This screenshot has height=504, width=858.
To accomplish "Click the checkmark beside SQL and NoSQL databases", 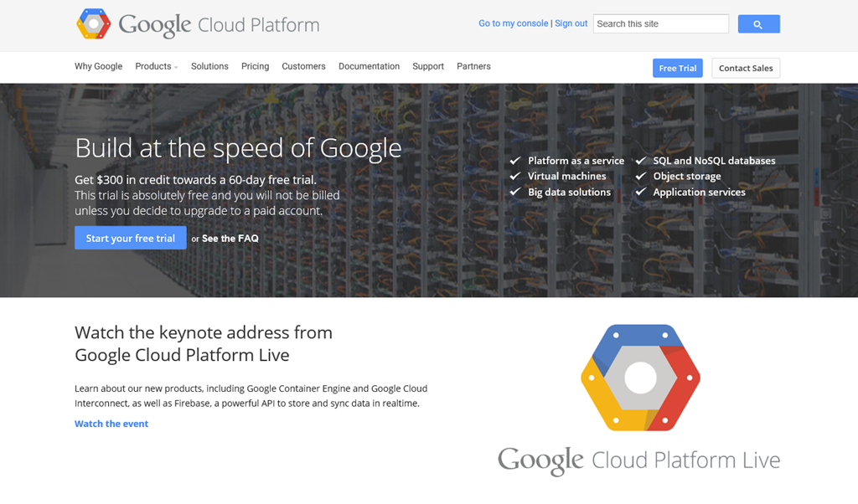I will (641, 161).
